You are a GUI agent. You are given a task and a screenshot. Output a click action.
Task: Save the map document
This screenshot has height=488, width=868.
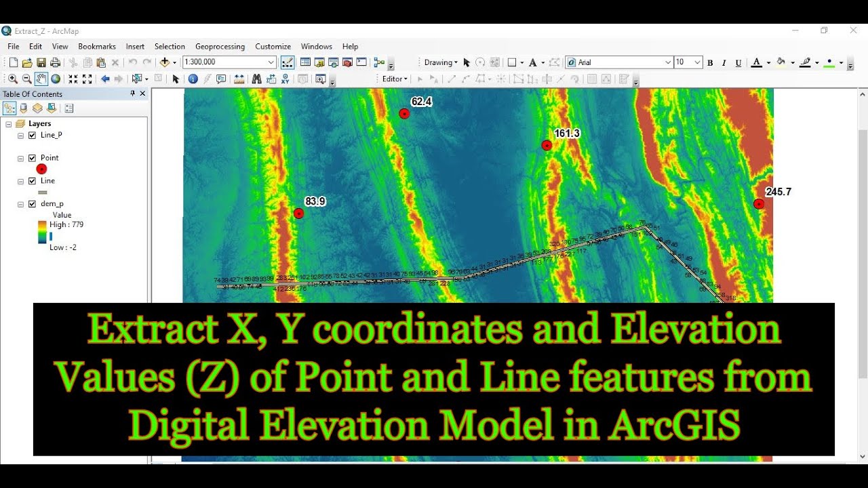(41, 62)
